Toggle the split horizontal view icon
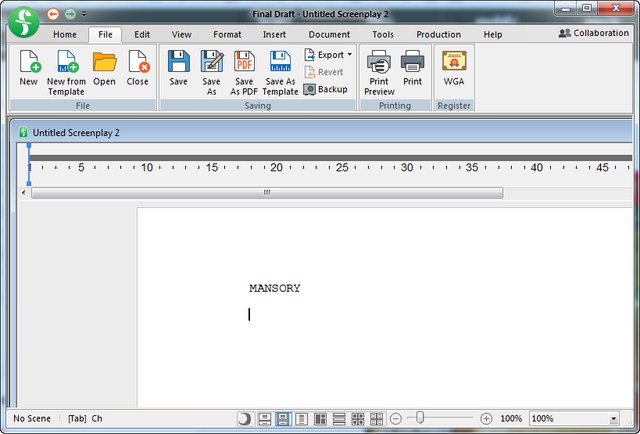This screenshot has width=640, height=434. (x=339, y=418)
